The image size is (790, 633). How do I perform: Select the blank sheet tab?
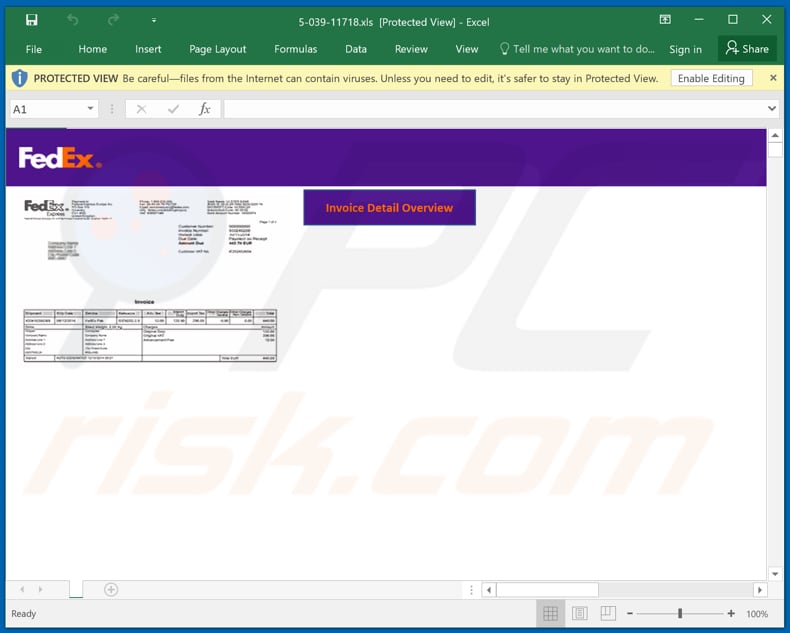(x=76, y=589)
